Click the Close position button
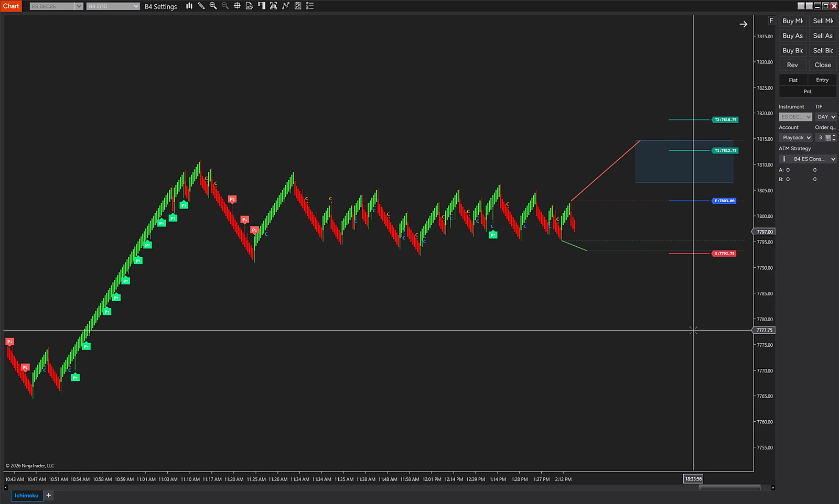The image size is (839, 504). coord(823,65)
